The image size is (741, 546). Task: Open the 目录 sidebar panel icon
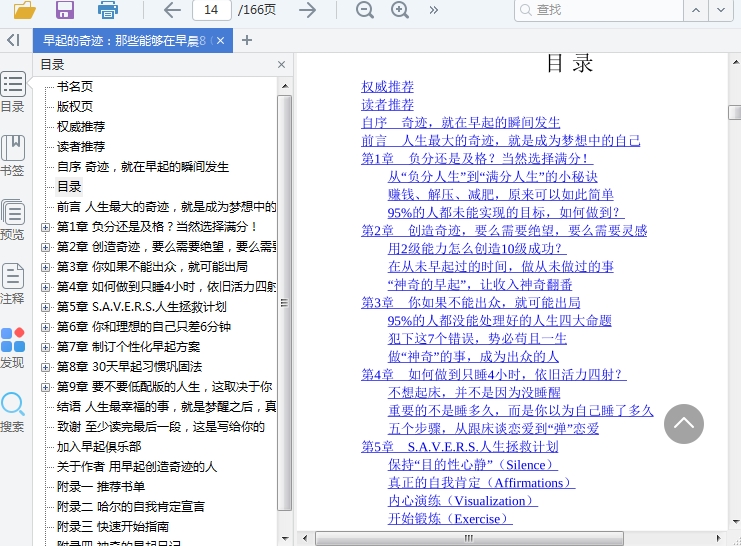[13, 92]
